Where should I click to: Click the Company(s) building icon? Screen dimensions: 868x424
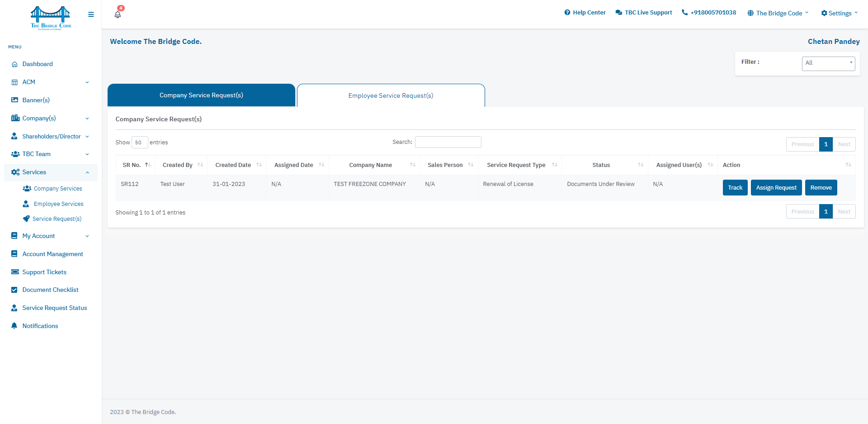coord(15,118)
